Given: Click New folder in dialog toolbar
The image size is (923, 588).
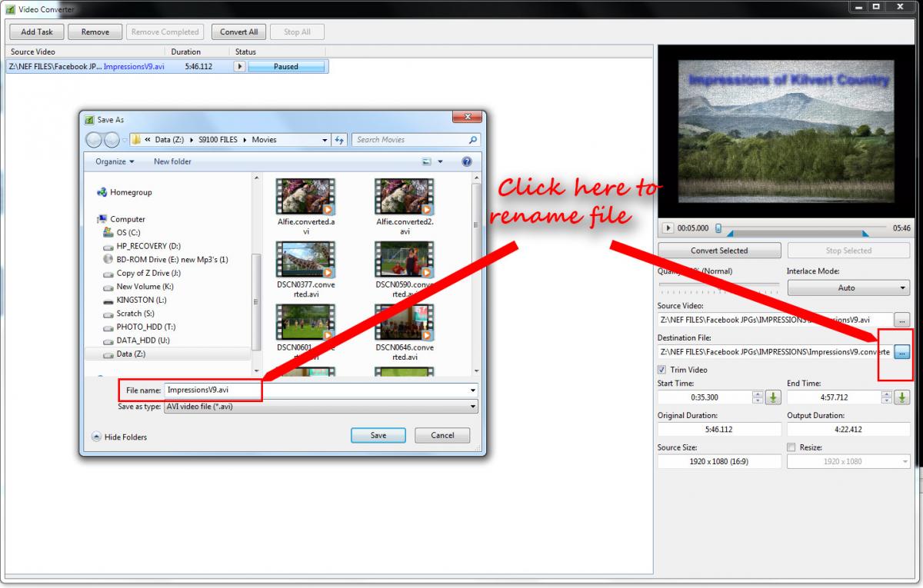Looking at the screenshot, I should [x=172, y=161].
